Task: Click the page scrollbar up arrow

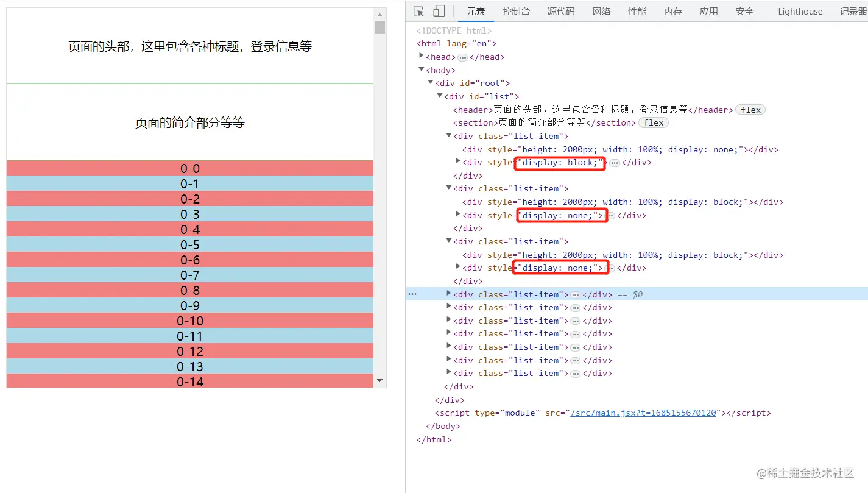Action: (380, 14)
